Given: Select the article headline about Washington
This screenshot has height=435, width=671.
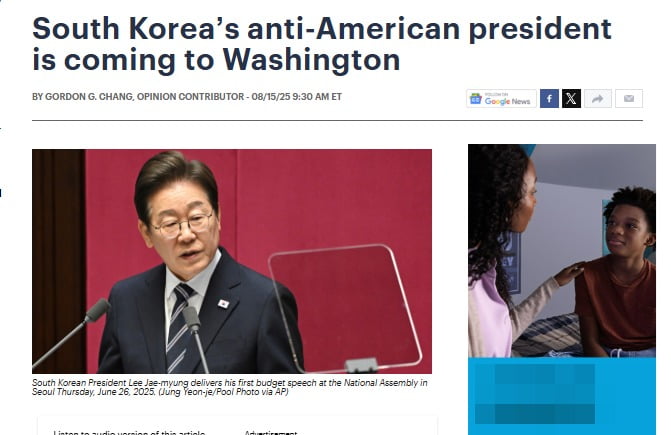Looking at the screenshot, I should (x=321, y=44).
